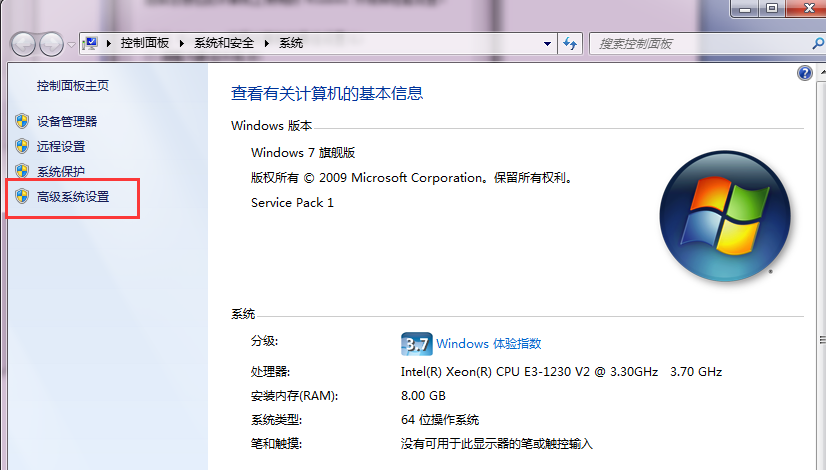Click shield icon beside 设备管理器
This screenshot has height=470, width=826.
(22, 121)
